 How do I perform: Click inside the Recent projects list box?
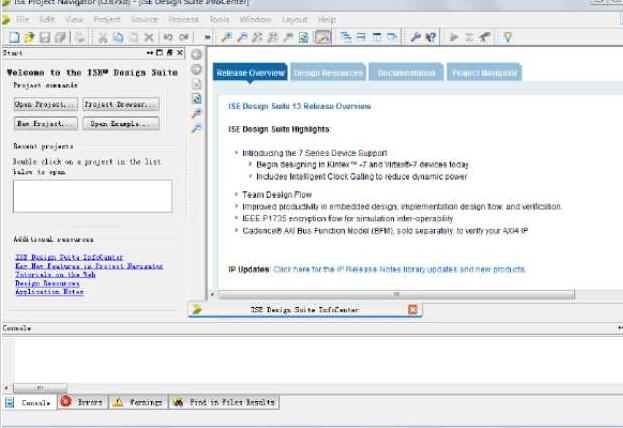tap(93, 196)
